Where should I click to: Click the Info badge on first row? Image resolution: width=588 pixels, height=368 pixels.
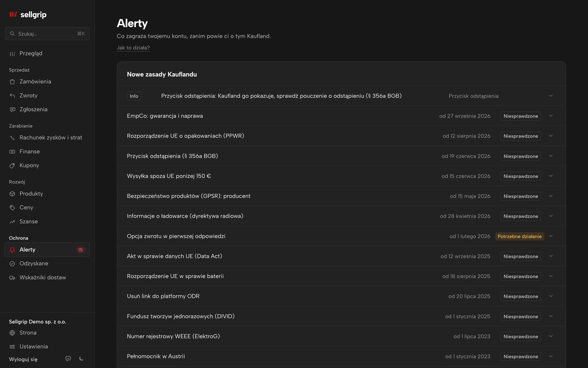tap(134, 96)
